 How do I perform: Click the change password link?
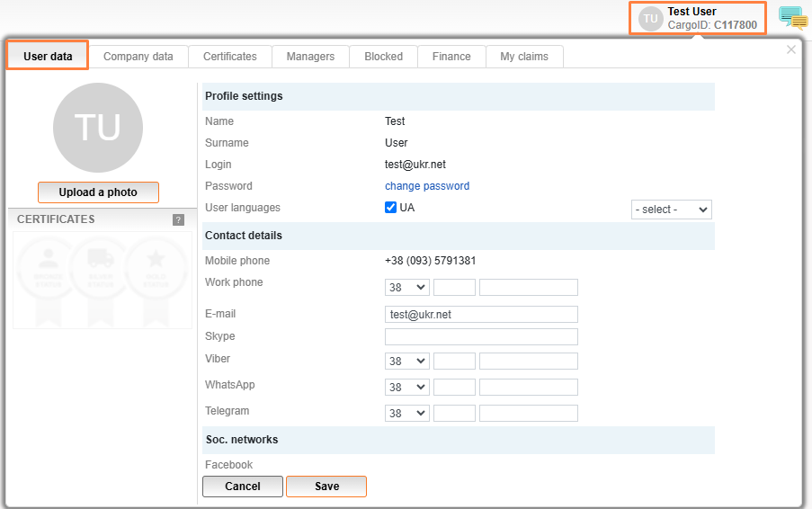[x=427, y=186]
